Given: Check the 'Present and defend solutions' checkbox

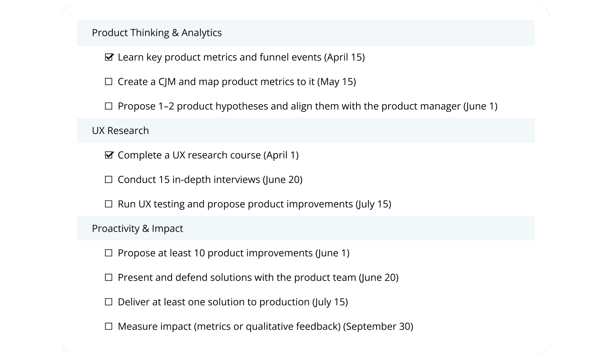Looking at the screenshot, I should pyautogui.click(x=108, y=277).
